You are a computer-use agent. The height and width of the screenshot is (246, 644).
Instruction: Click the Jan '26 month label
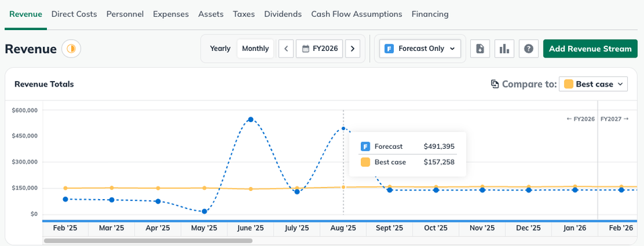click(575, 228)
